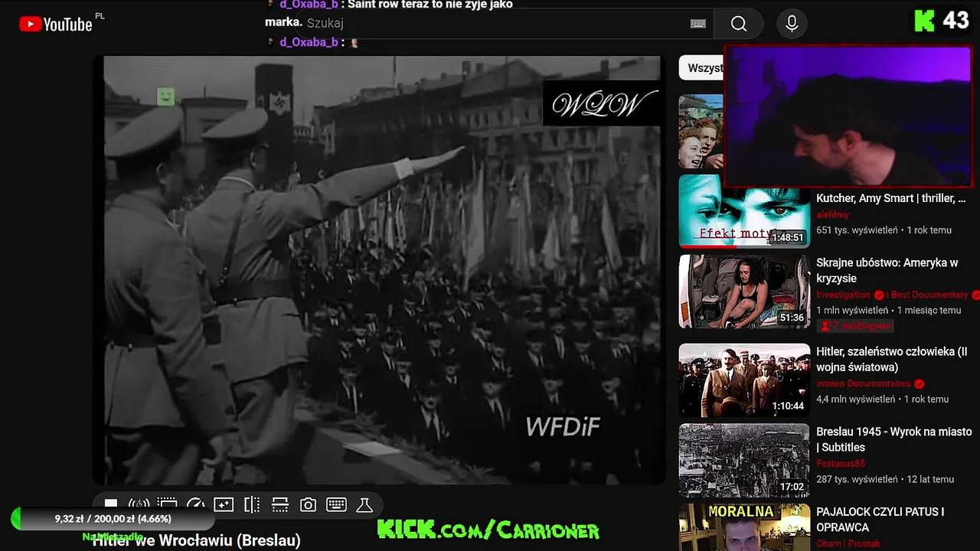This screenshot has width=980, height=551.
Task: Open 'Breslau 1945 - Wyrok na miasto' title
Action: (893, 439)
